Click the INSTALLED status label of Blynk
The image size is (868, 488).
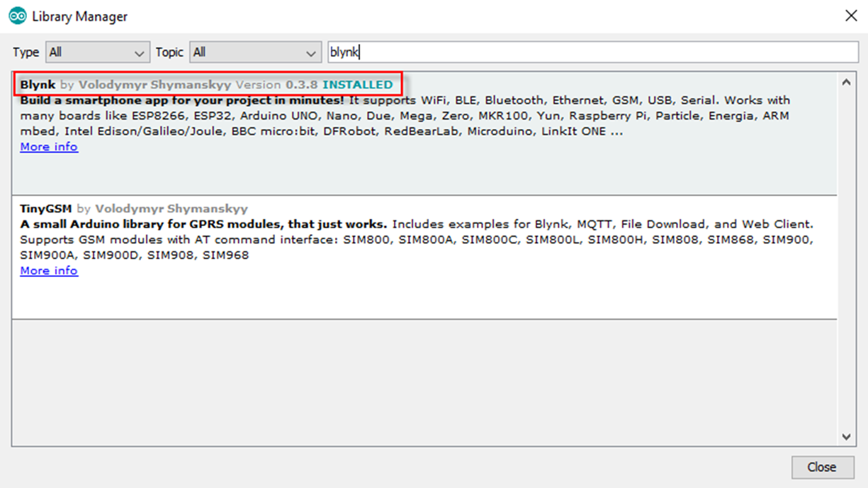point(358,85)
